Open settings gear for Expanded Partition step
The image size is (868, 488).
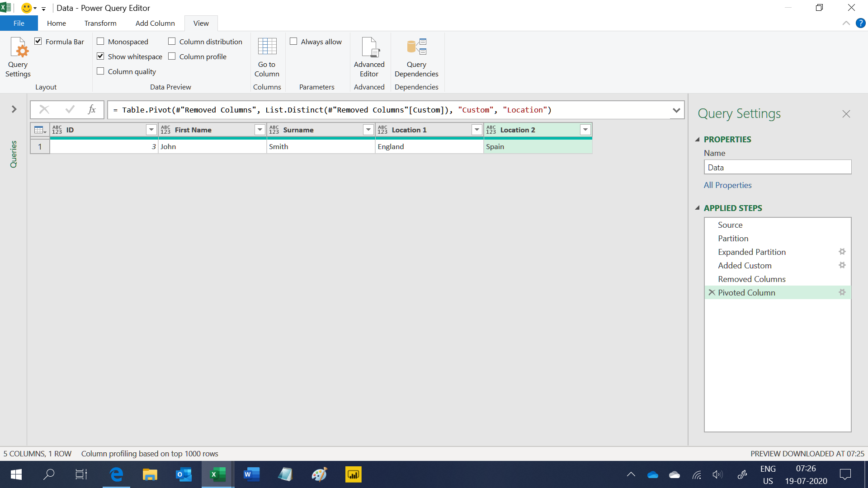(x=842, y=252)
